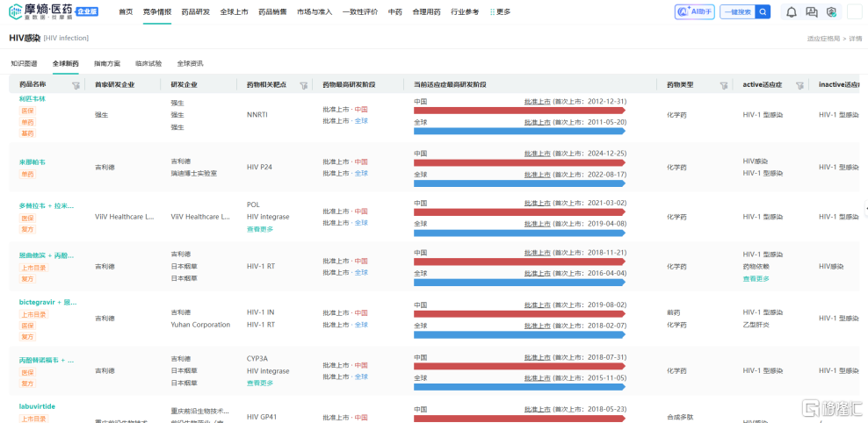Filter the active适应症 column
868x423 pixels.
(799, 85)
